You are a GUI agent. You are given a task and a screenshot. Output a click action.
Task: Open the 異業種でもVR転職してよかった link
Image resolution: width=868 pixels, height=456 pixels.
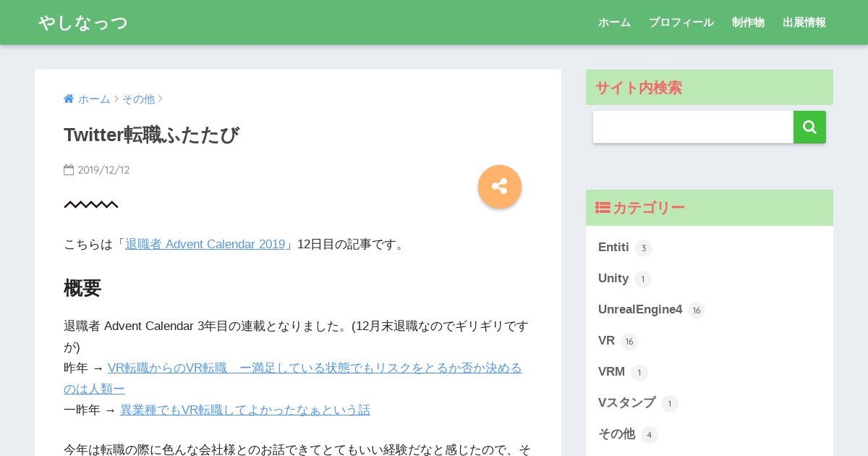245,410
